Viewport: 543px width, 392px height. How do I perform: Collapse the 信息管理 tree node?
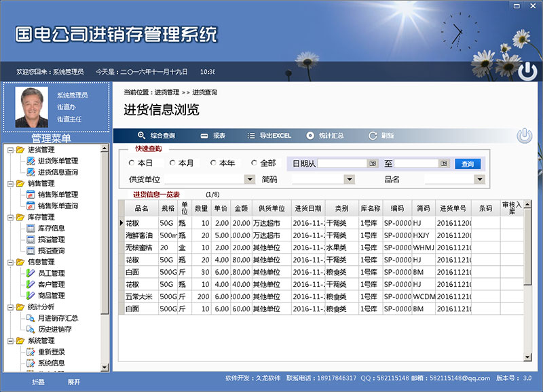(x=10, y=262)
